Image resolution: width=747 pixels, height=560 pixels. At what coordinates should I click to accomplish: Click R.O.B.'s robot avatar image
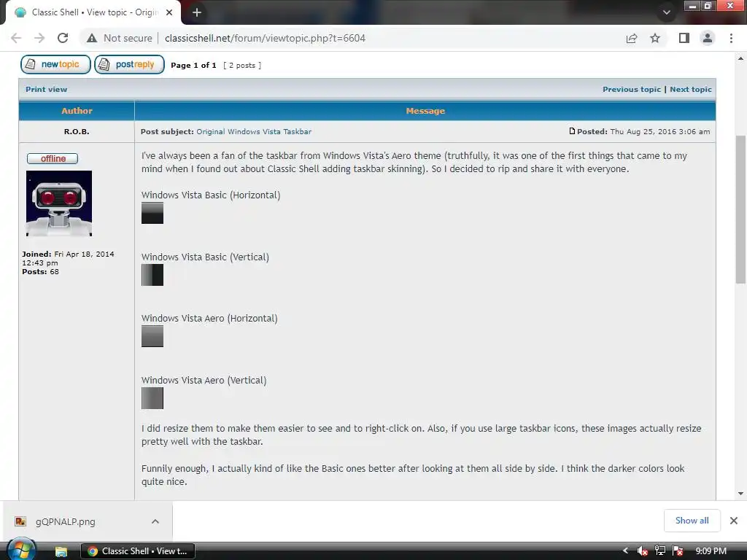click(59, 203)
